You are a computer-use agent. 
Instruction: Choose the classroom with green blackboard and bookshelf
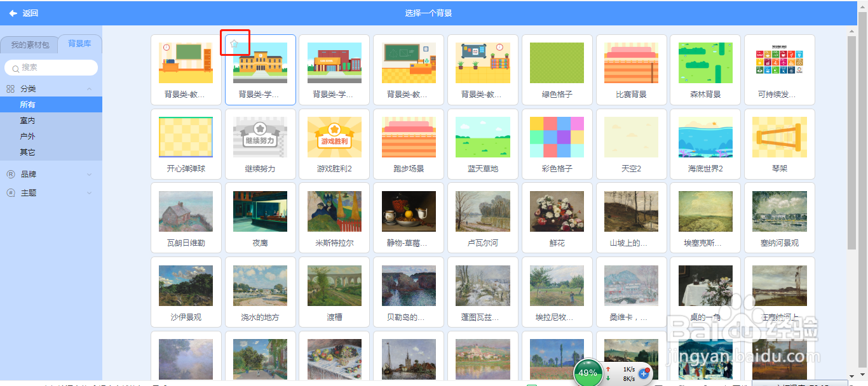(186, 70)
